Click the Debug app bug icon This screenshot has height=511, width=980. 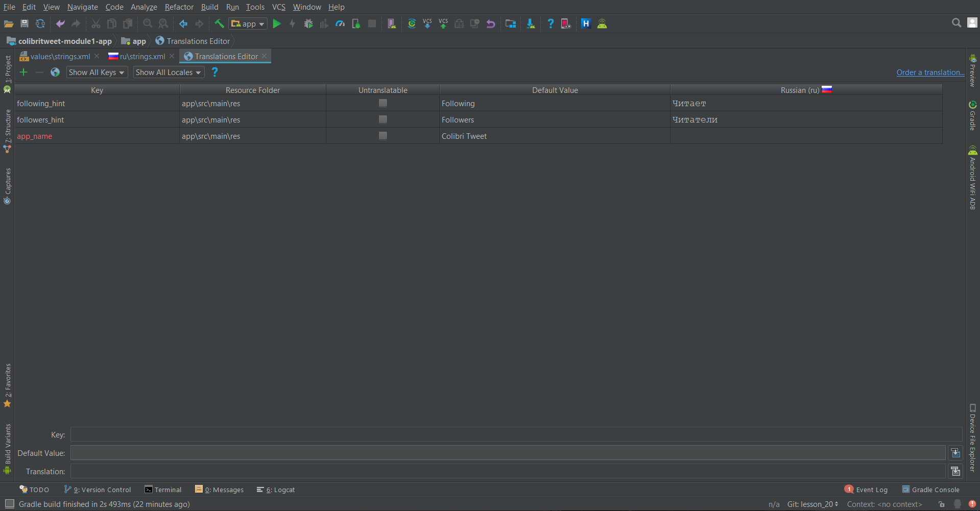[308, 23]
